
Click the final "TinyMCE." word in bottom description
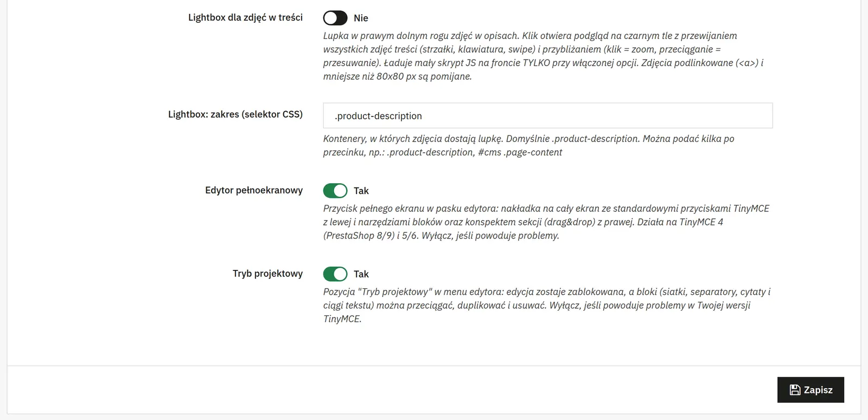[342, 319]
